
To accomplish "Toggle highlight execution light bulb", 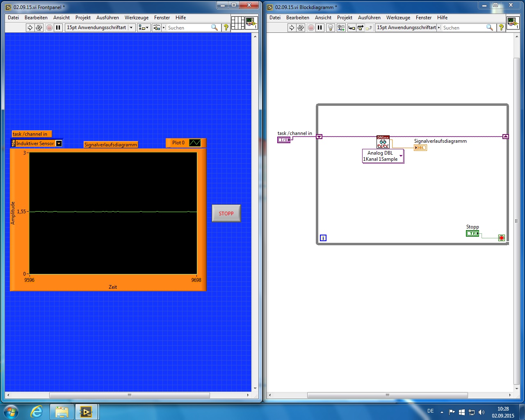I will pos(331,27).
